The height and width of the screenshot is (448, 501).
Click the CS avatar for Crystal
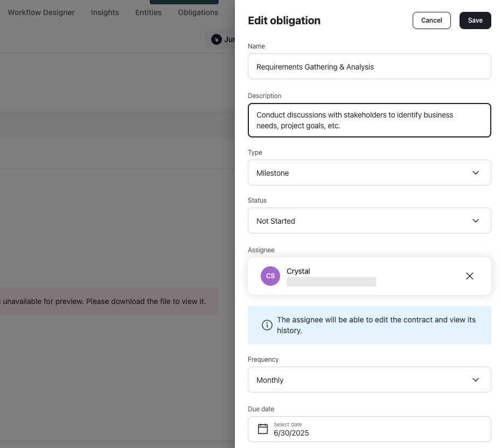(270, 276)
